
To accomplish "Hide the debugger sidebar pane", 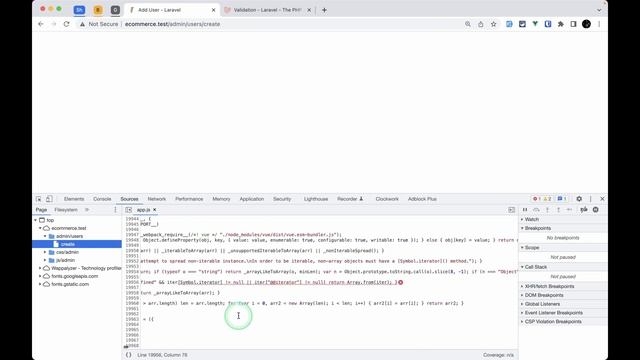I will pos(511,210).
